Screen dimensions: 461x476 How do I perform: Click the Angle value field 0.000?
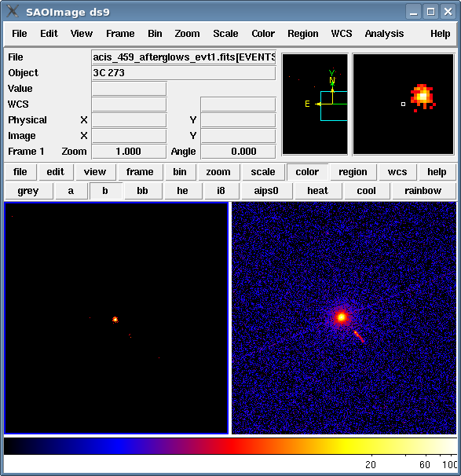(238, 152)
